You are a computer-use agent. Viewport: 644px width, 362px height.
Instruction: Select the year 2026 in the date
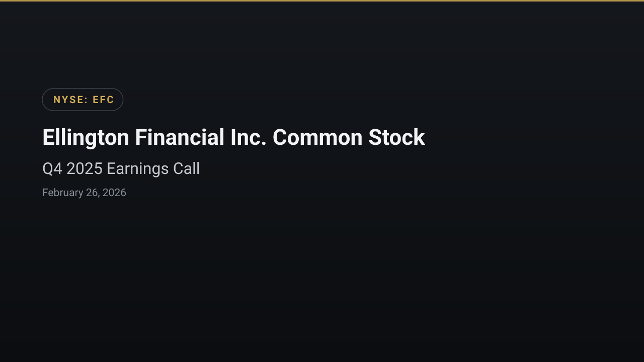pos(114,193)
